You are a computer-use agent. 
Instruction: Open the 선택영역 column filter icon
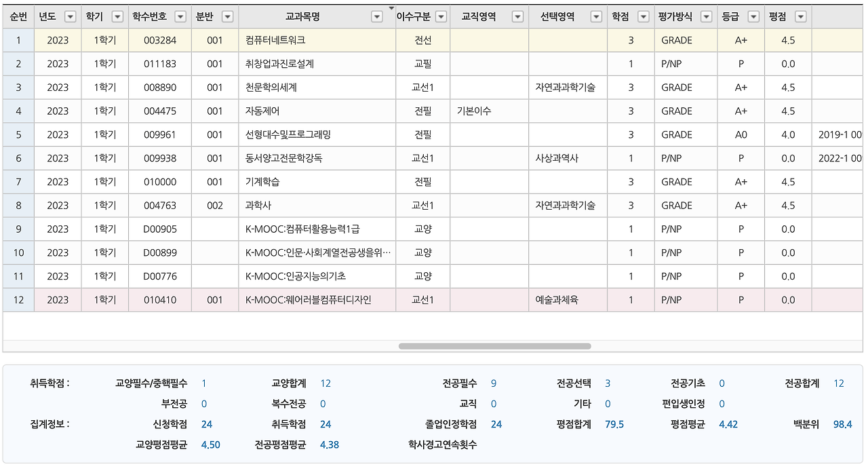pos(596,16)
